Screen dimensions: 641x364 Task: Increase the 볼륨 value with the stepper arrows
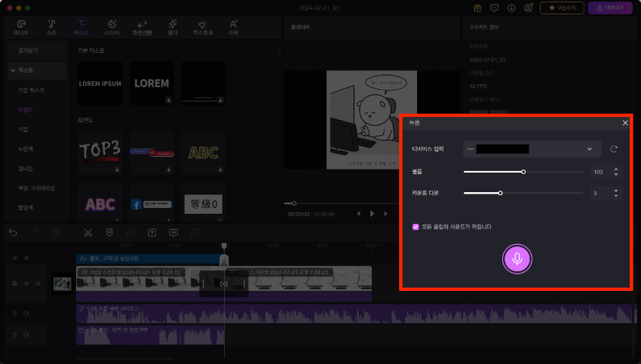pyautogui.click(x=616, y=170)
